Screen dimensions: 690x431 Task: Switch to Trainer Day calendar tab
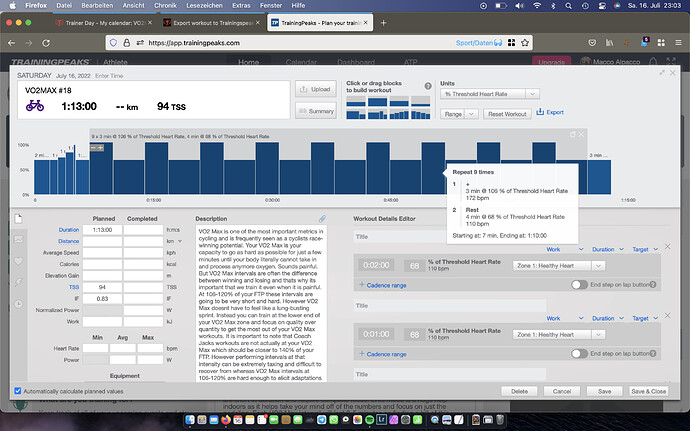click(x=104, y=23)
